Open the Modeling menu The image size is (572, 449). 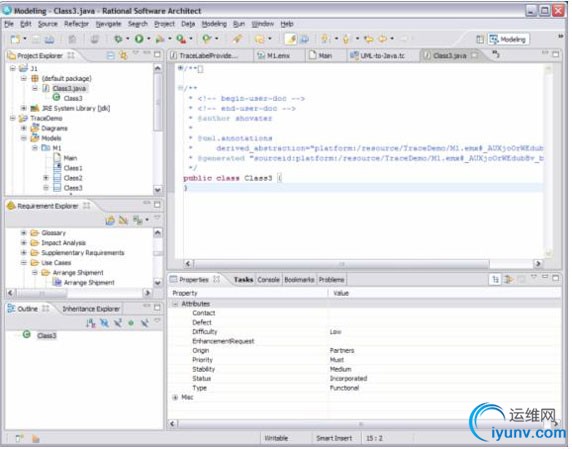[x=214, y=24]
